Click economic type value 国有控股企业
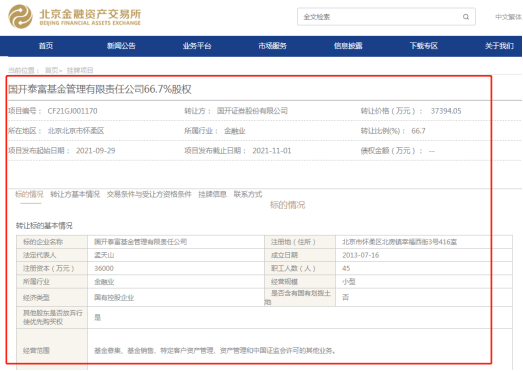Viewport: 523px width, 371px height. [114, 298]
